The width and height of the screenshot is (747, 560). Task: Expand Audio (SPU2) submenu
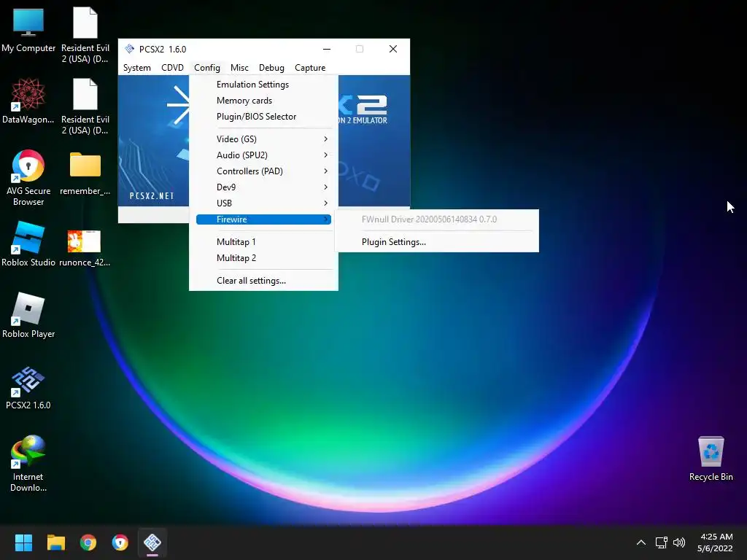point(263,155)
